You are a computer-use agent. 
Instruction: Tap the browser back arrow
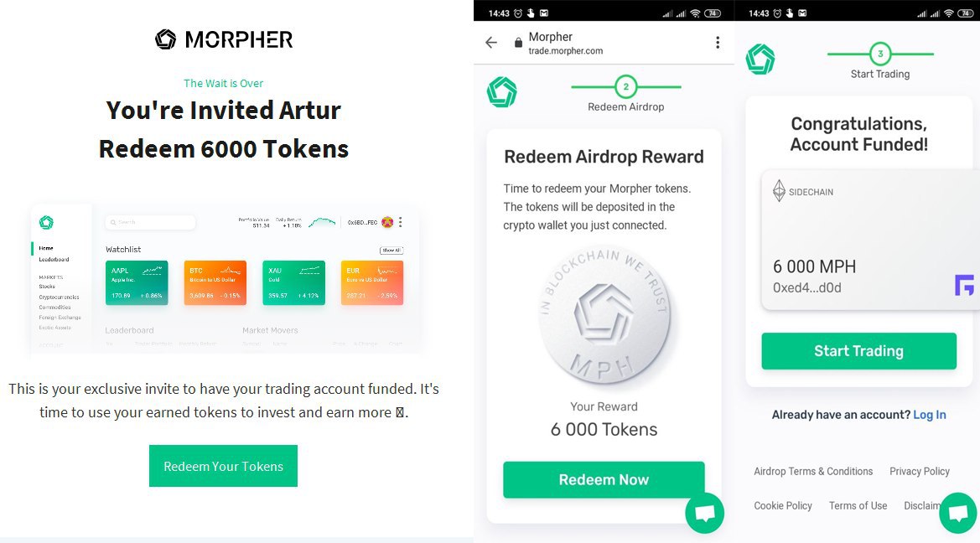tap(491, 43)
